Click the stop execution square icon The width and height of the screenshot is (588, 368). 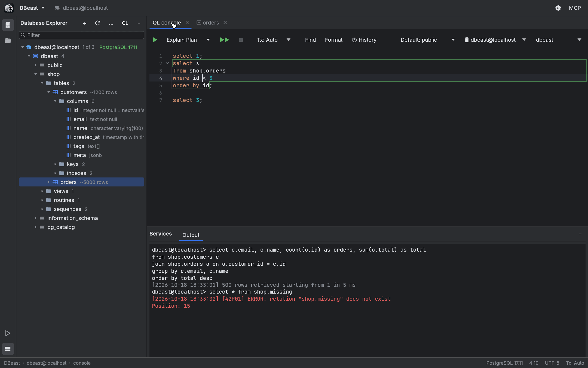click(x=241, y=40)
